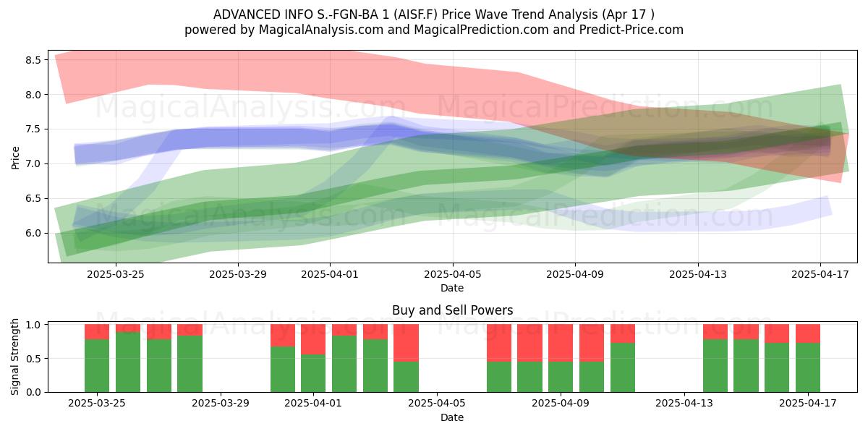868x434 pixels.
Task: Click the chart title mentioning AISF.F
Action: click(x=434, y=14)
